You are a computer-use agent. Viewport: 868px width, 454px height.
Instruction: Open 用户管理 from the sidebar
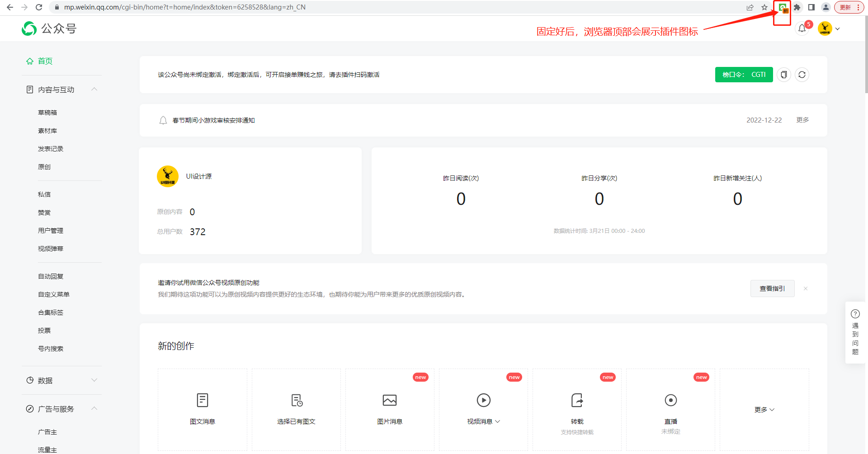tap(51, 230)
